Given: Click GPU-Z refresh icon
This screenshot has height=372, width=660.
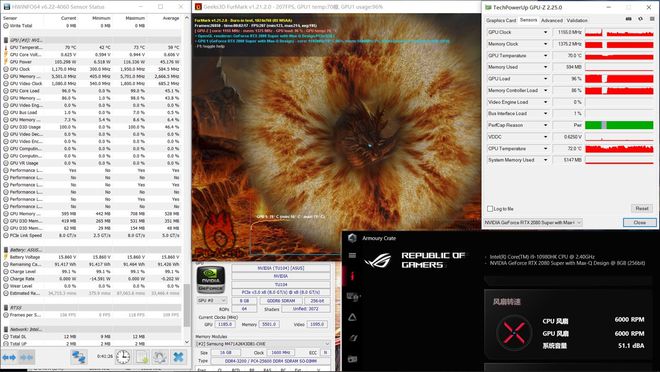Looking at the screenshot, I should pos(641,19).
